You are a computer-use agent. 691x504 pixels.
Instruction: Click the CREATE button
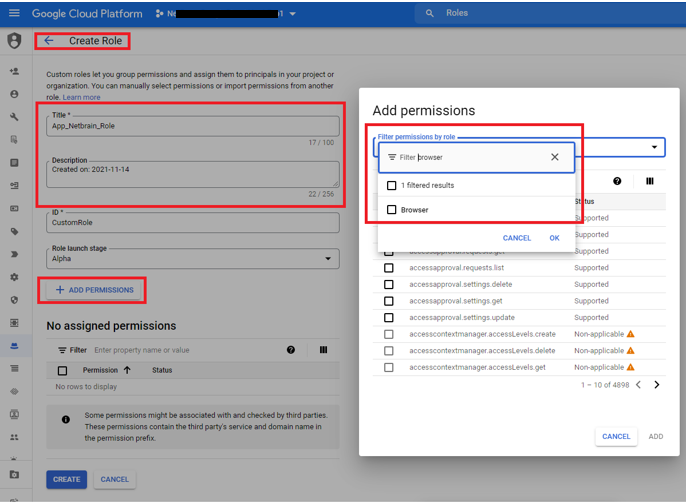coord(67,479)
